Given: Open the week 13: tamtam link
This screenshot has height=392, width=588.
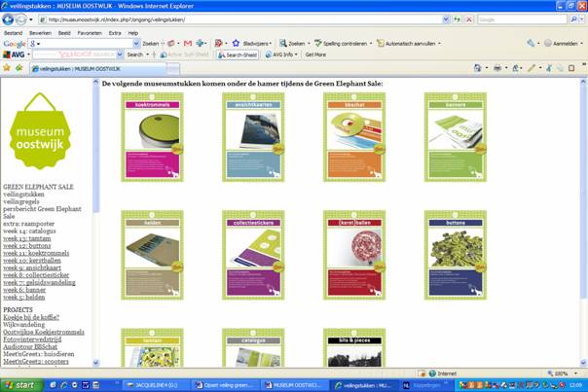Looking at the screenshot, I should coord(27,238).
